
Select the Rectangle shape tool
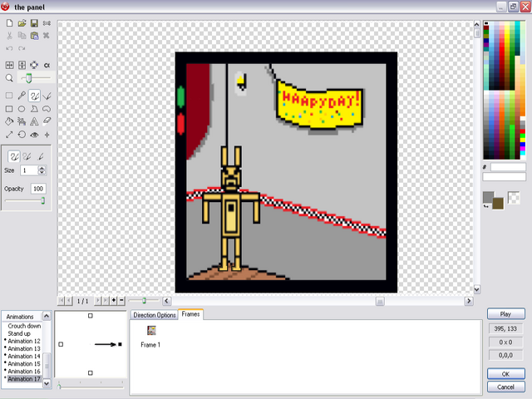tap(9, 109)
